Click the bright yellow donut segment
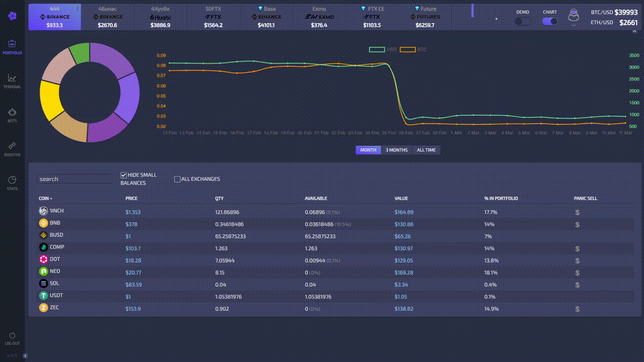The height and width of the screenshot is (362, 644). coord(51,100)
